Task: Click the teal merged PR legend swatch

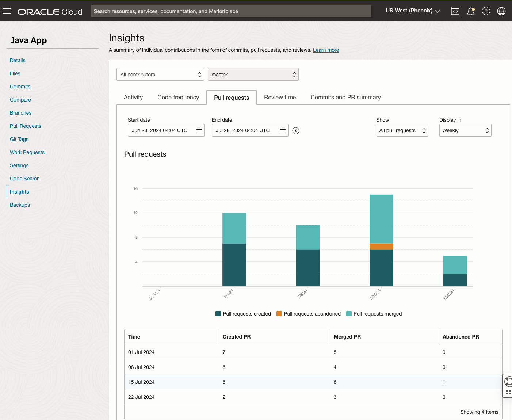Action: point(348,313)
